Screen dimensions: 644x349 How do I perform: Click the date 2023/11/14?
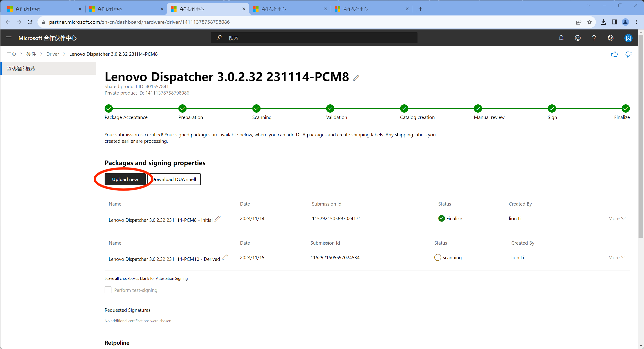coord(252,219)
